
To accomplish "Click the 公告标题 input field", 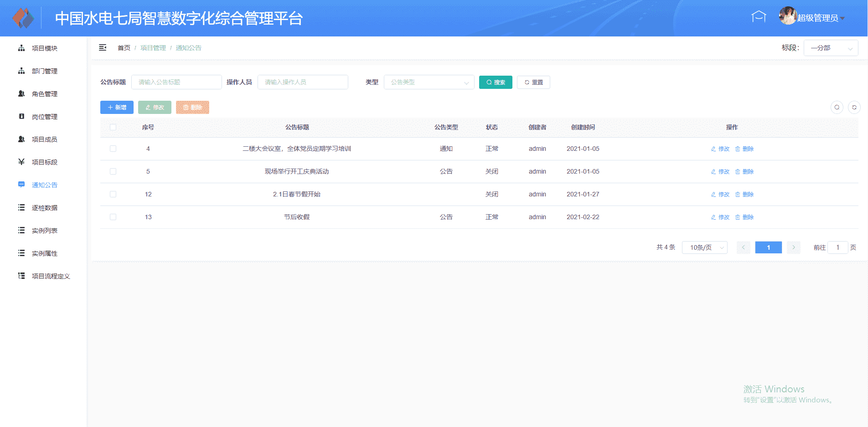I will tap(176, 82).
